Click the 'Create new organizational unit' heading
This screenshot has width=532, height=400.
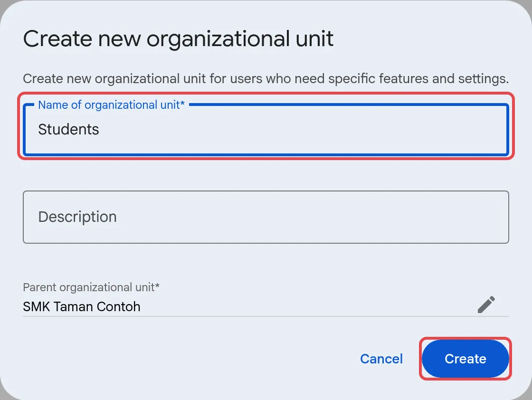click(x=178, y=38)
